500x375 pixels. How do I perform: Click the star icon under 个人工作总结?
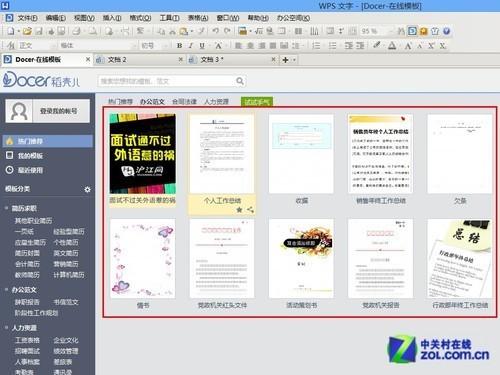click(x=239, y=210)
